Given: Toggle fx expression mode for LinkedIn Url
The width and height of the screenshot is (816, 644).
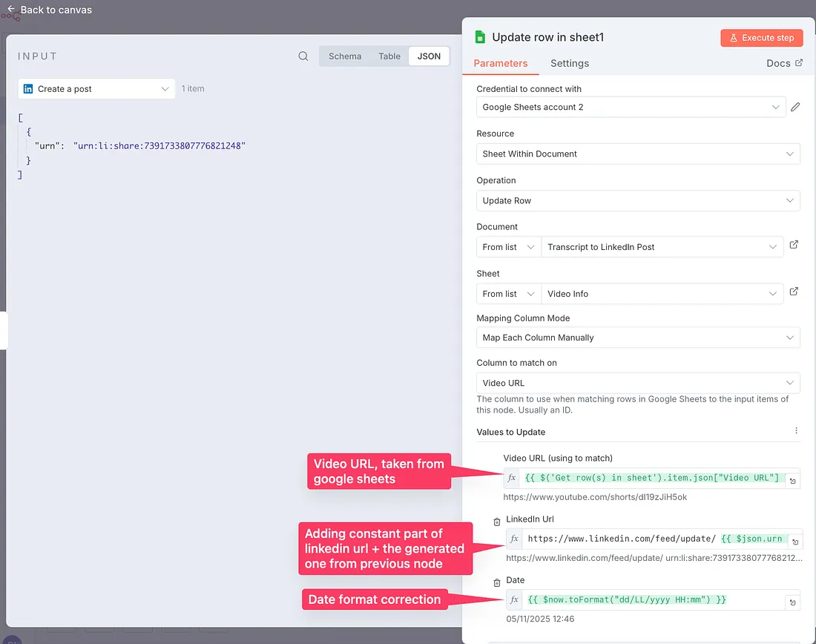Looking at the screenshot, I should [x=514, y=539].
